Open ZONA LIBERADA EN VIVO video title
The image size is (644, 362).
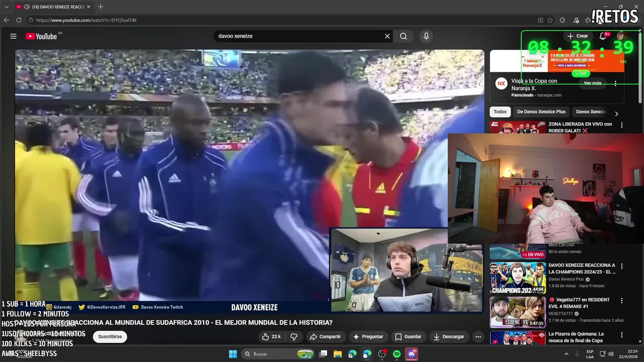click(580, 127)
